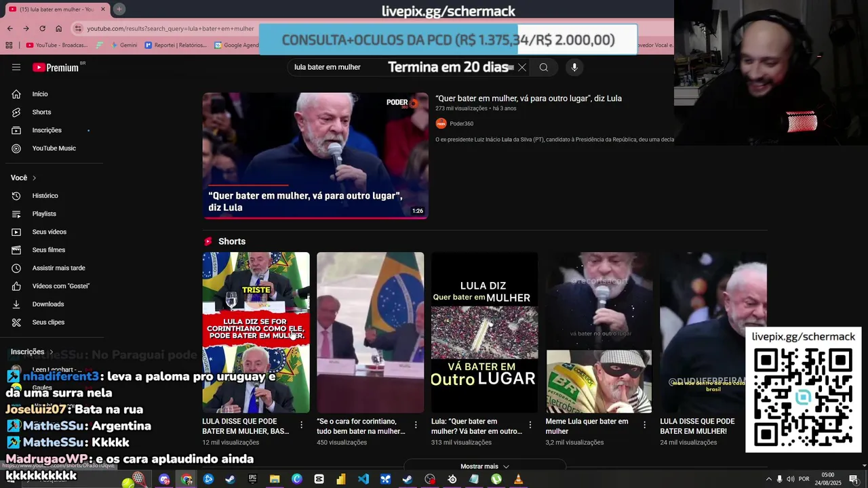Click the Histórico clock icon
The height and width of the screenshot is (488, 868).
tap(16, 196)
